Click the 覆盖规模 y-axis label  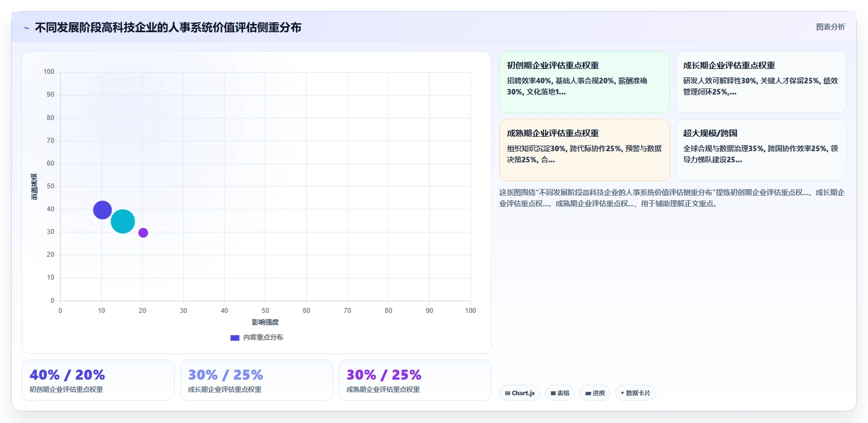(34, 186)
